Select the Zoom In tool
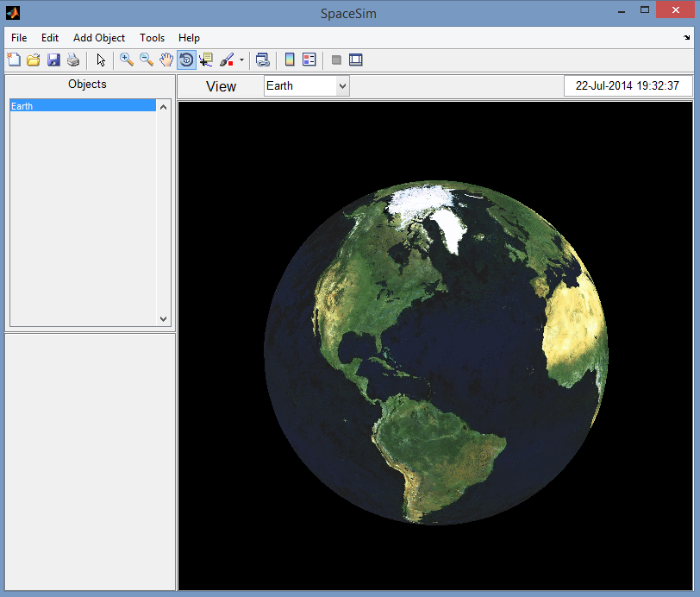 click(126, 60)
